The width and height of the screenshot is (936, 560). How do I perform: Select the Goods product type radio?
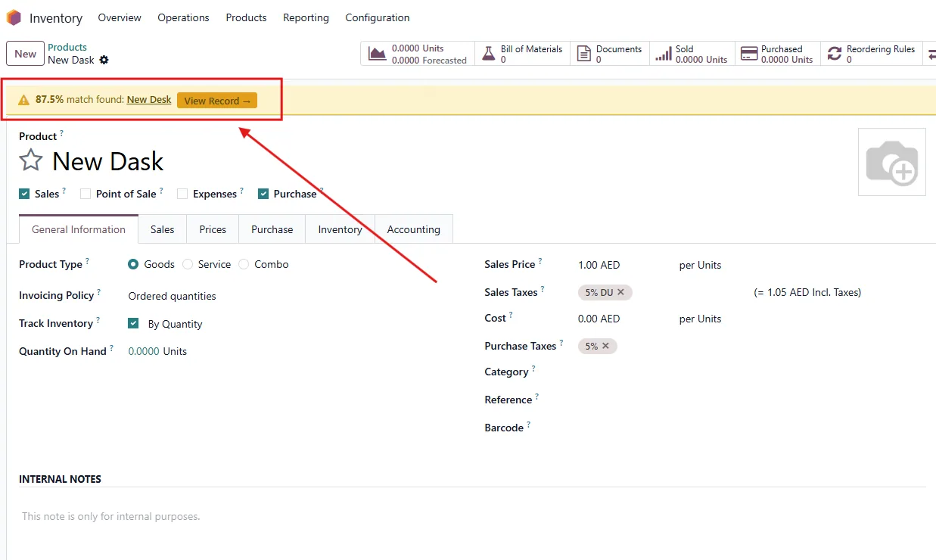133,264
